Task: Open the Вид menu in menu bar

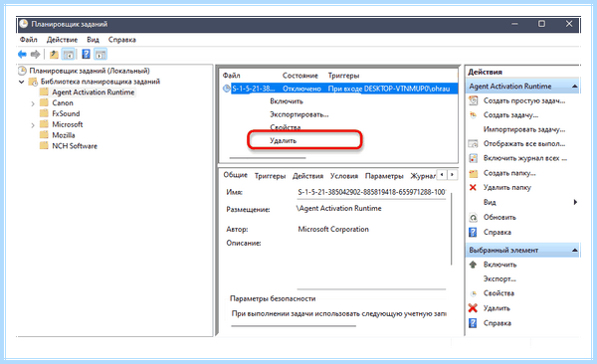Action: pyautogui.click(x=93, y=40)
